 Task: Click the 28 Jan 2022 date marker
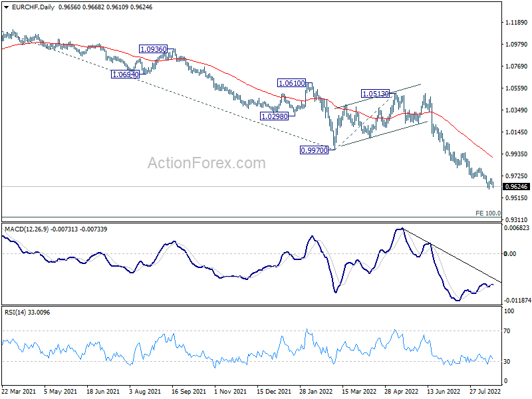(316, 391)
